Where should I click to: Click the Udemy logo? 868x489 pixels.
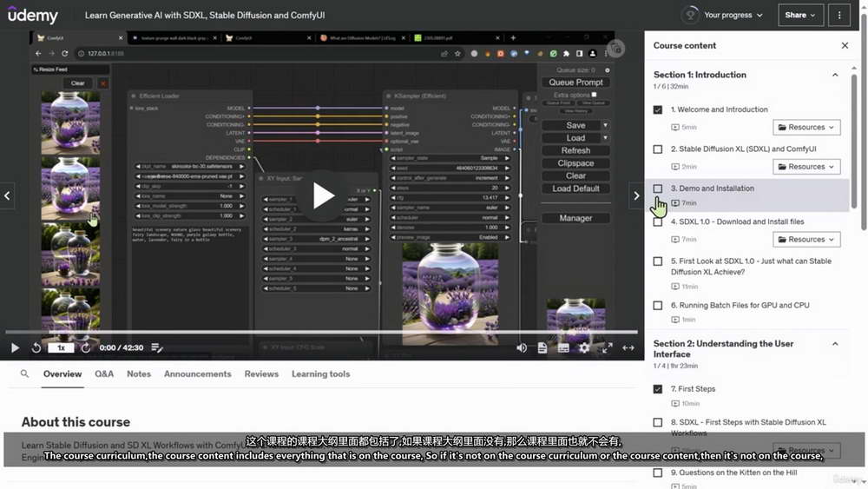[33, 15]
